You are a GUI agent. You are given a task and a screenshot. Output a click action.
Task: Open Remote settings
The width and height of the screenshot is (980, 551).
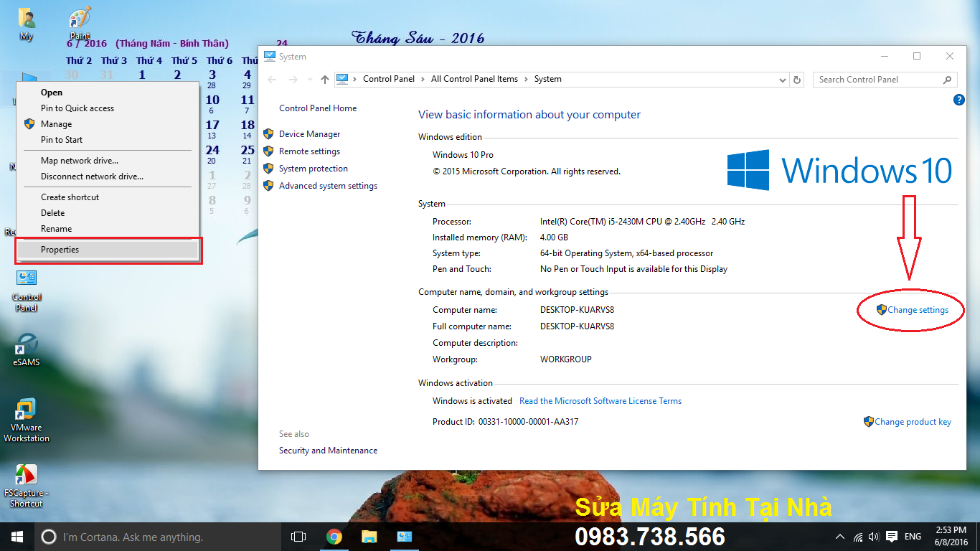[309, 151]
